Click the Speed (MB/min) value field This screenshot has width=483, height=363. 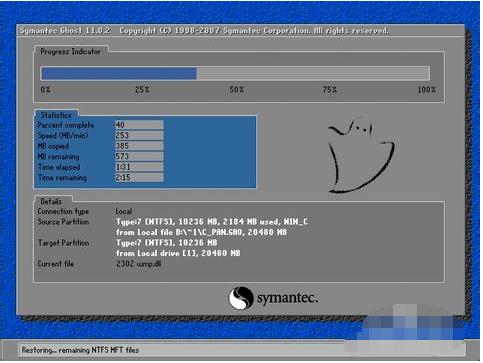click(x=139, y=135)
